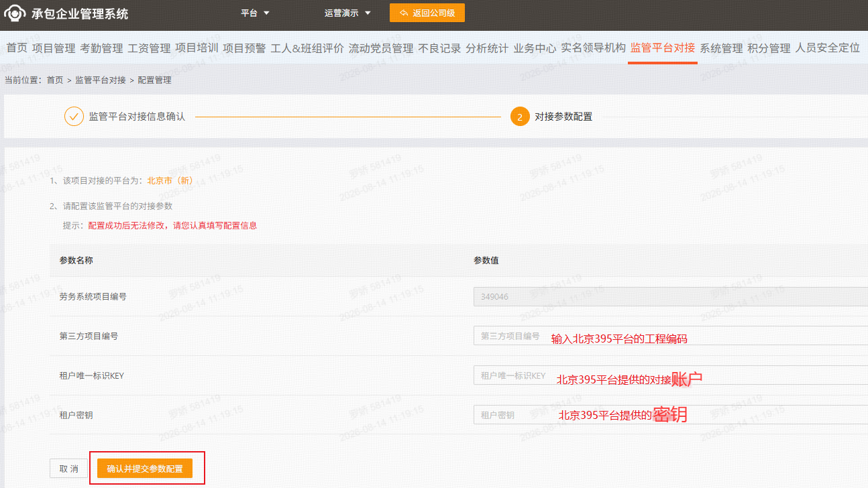Viewport: 868px width, 488px height.
Task: Select the 实名领导机构 menu
Action: (x=593, y=48)
